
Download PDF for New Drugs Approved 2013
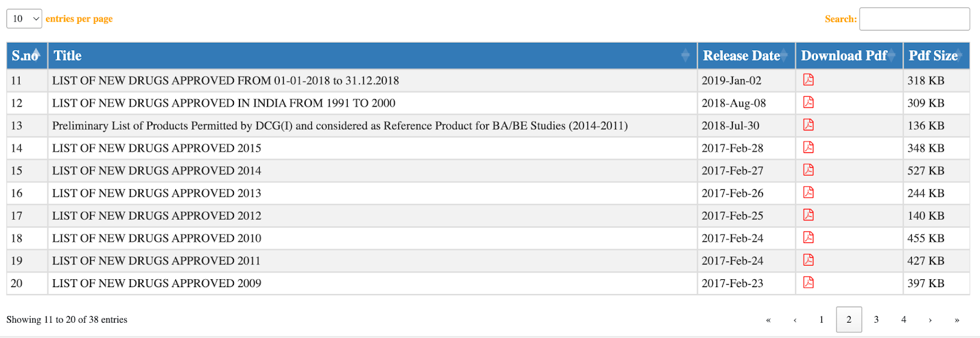809,193
